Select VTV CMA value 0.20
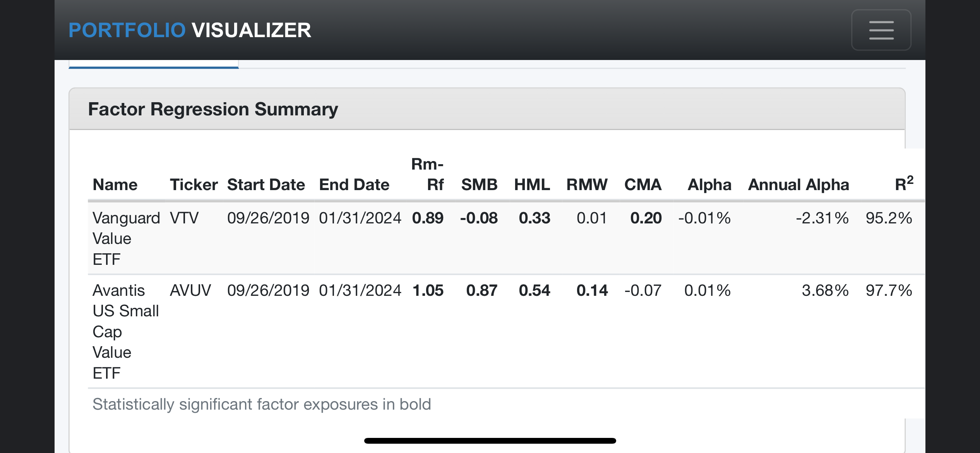This screenshot has width=980, height=453. click(646, 218)
